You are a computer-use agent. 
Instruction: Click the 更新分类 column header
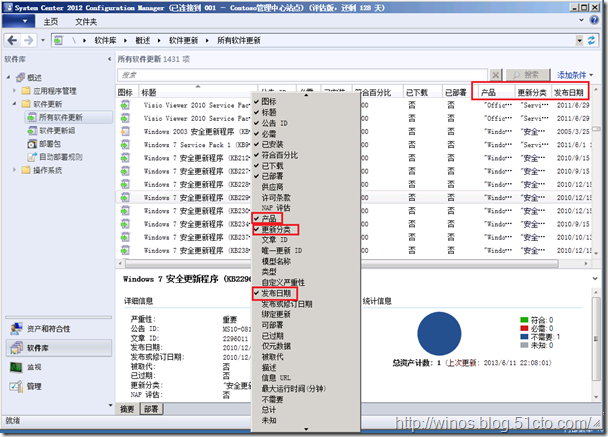click(x=533, y=92)
